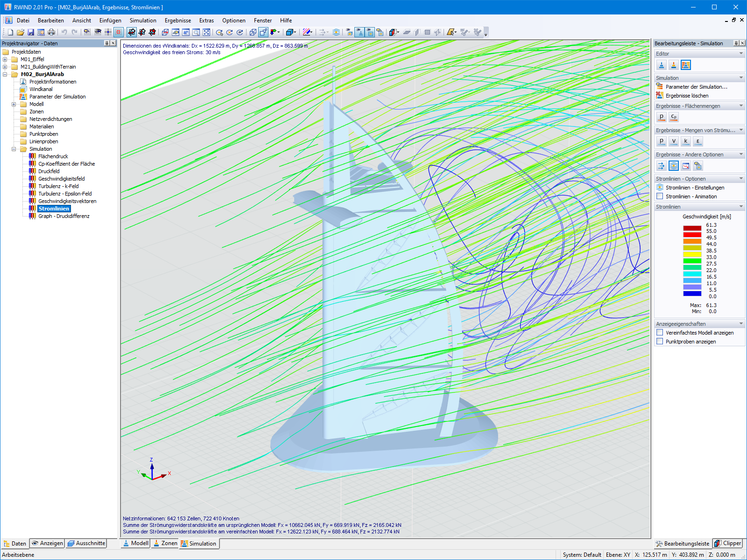Close the Projektnavigator panel with X

113,43
